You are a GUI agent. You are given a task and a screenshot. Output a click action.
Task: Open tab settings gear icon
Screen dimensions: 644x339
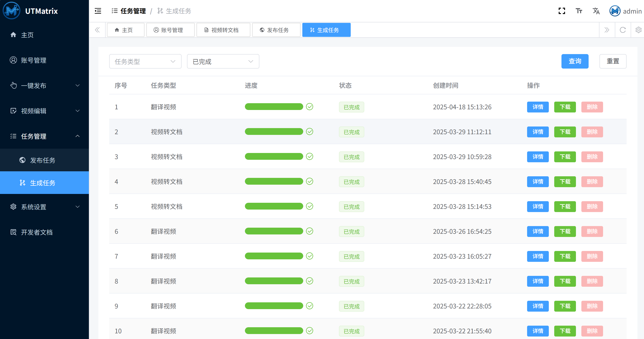click(638, 30)
